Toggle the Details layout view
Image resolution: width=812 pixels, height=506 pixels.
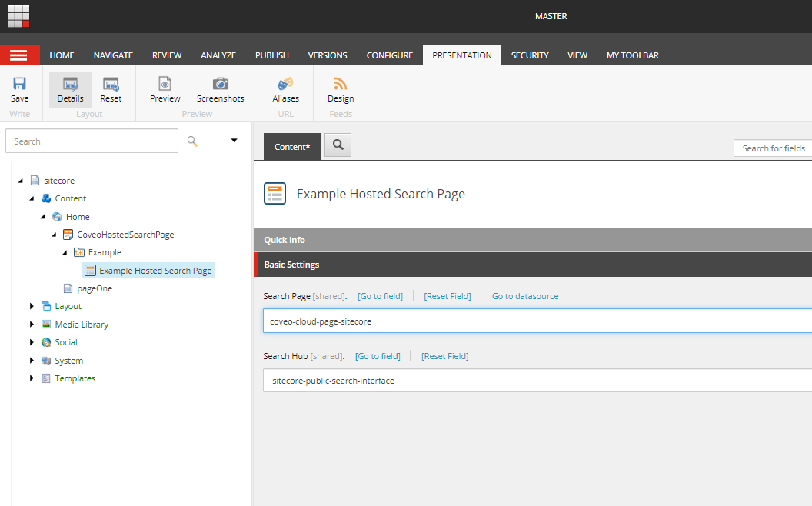tap(70, 87)
